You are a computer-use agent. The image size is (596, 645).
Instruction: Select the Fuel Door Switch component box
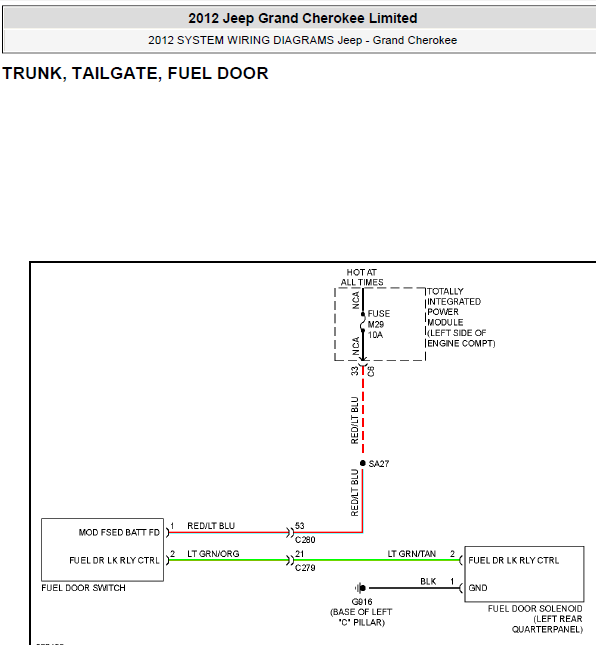coord(102,550)
